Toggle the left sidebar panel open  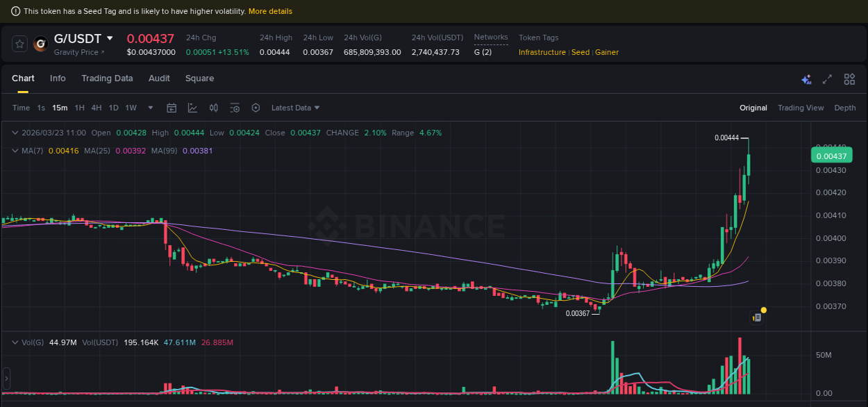(x=6, y=379)
